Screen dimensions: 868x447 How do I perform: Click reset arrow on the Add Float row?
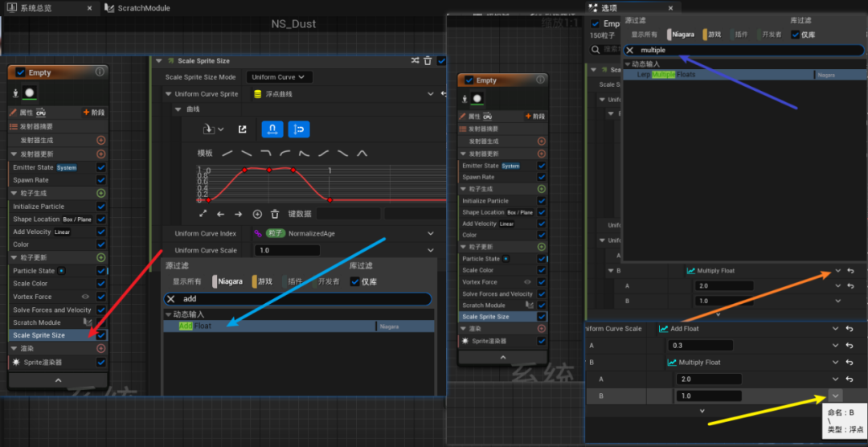850,329
